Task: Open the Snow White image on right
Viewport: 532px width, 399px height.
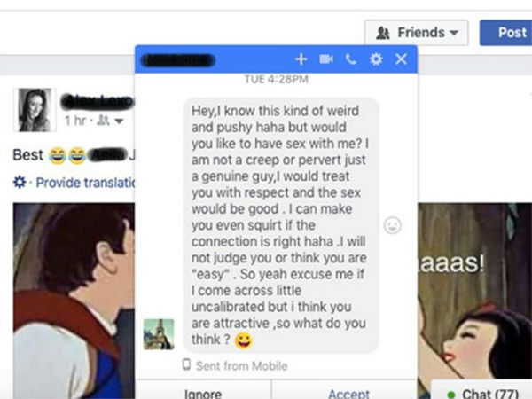Action: coord(474,301)
